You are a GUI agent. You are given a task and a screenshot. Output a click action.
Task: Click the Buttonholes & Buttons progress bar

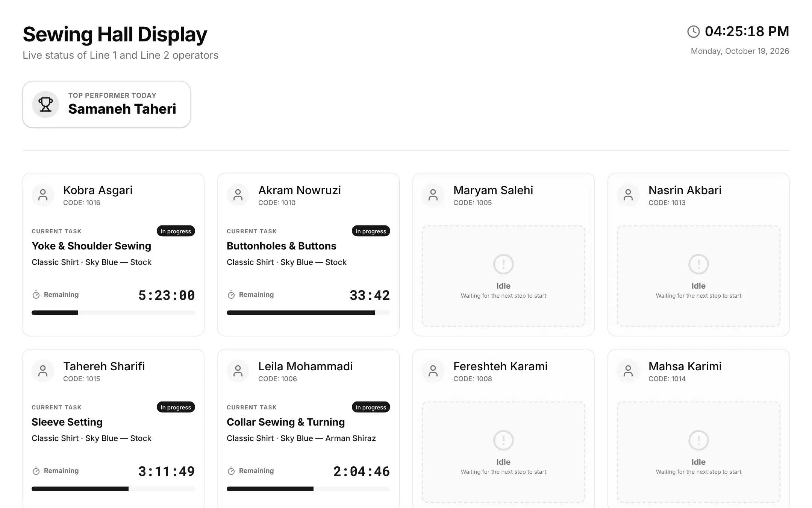[x=308, y=313]
